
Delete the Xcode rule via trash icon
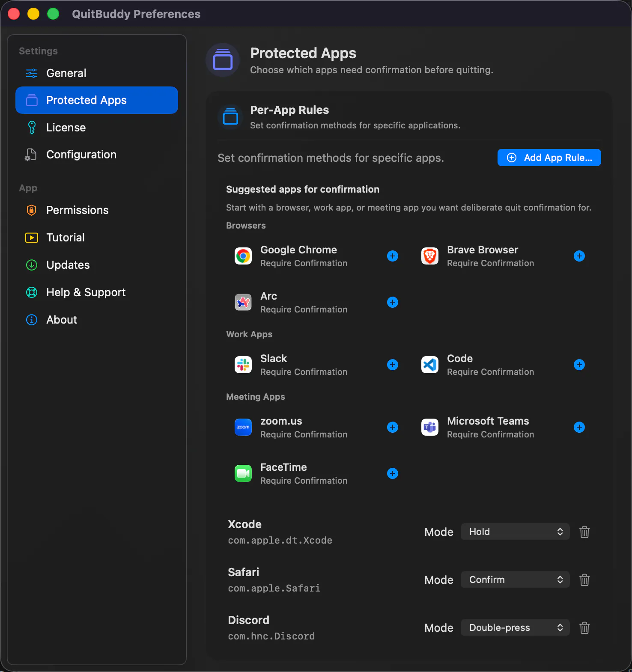point(584,532)
